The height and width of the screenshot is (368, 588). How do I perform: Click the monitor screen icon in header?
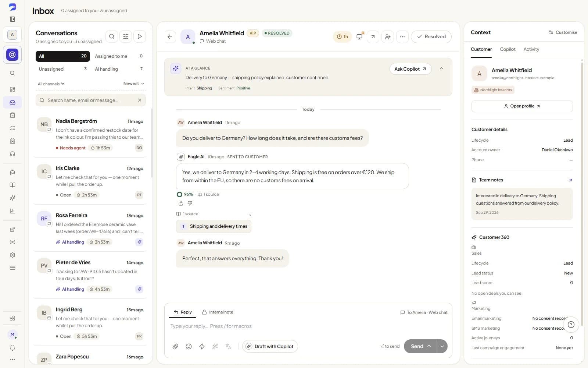359,37
